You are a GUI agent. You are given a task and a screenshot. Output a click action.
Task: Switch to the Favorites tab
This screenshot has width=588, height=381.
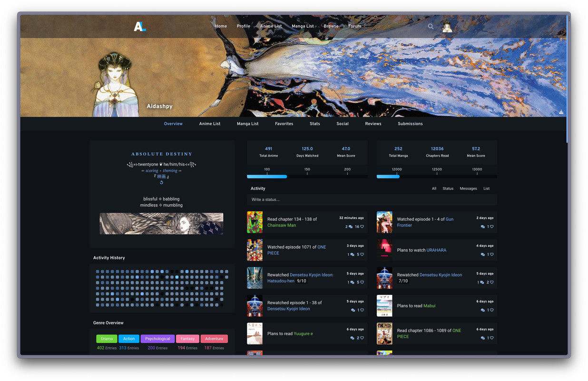[x=284, y=124]
